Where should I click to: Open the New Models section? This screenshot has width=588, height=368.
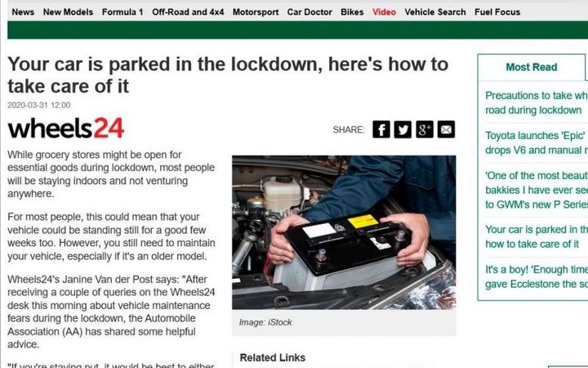pos(68,12)
